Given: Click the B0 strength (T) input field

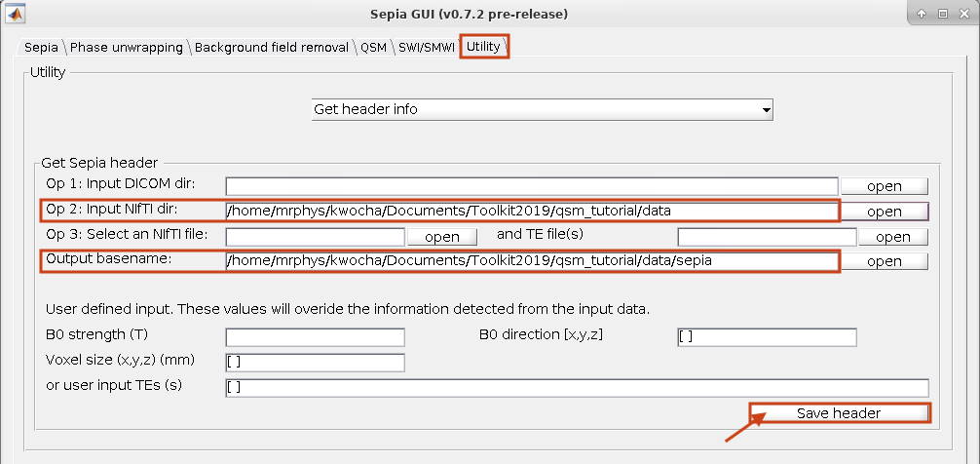Looking at the screenshot, I should (x=315, y=337).
